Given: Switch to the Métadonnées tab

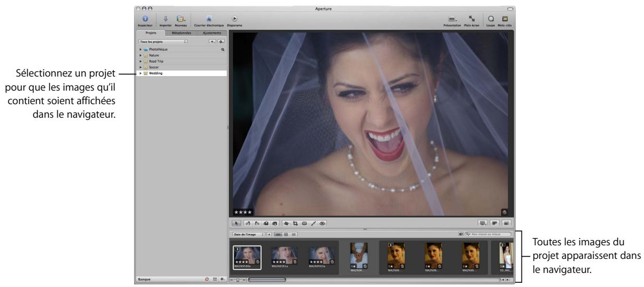Looking at the screenshot, I should 181,33.
